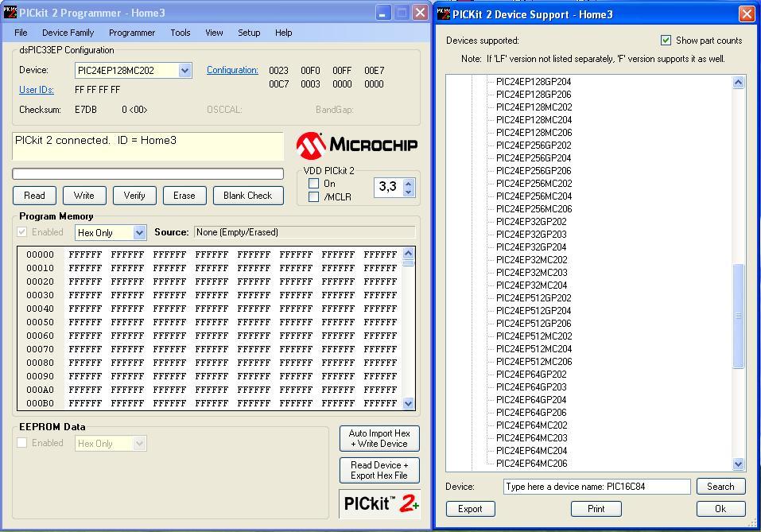Click Search button in Device Support

tap(720, 487)
